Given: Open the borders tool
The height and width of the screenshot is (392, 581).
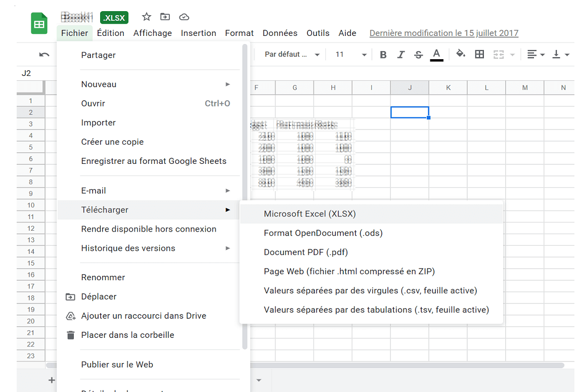Looking at the screenshot, I should [479, 55].
